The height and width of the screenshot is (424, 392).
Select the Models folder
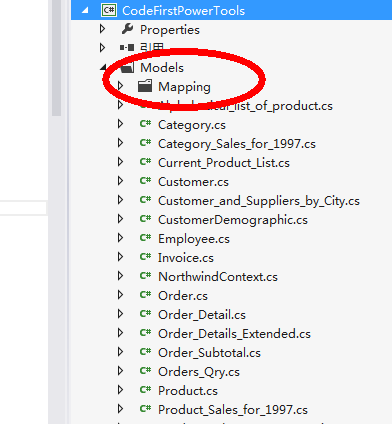pos(162,68)
